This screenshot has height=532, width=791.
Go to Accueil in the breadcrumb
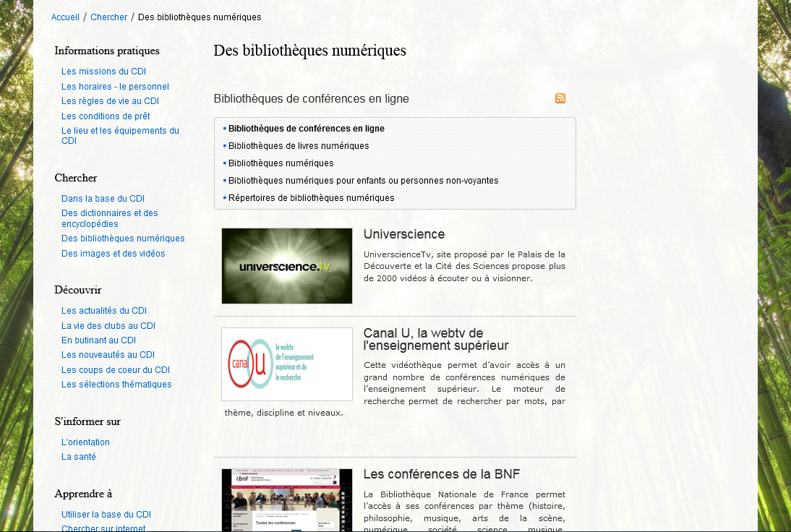(65, 17)
